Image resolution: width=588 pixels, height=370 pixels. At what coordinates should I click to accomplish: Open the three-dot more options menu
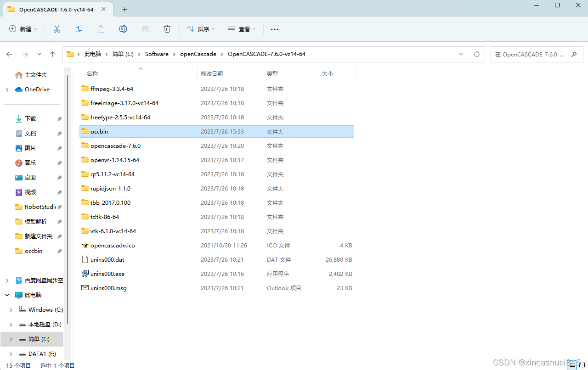[275, 29]
